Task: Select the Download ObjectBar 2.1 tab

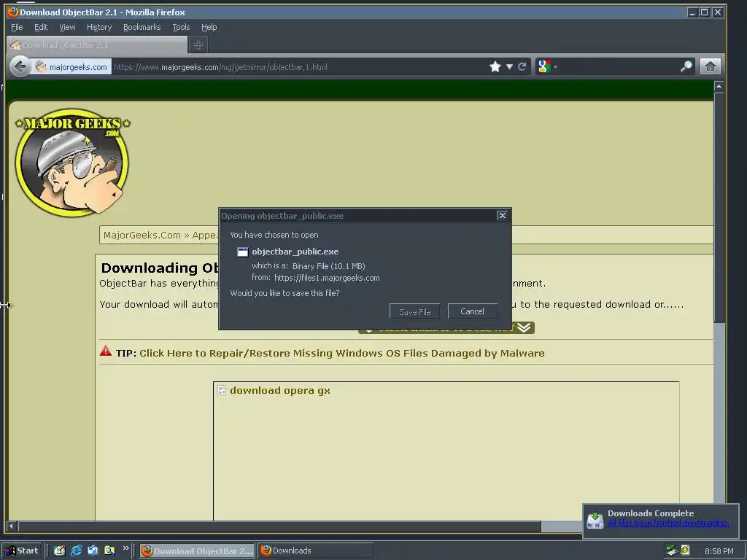Action: click(x=97, y=44)
